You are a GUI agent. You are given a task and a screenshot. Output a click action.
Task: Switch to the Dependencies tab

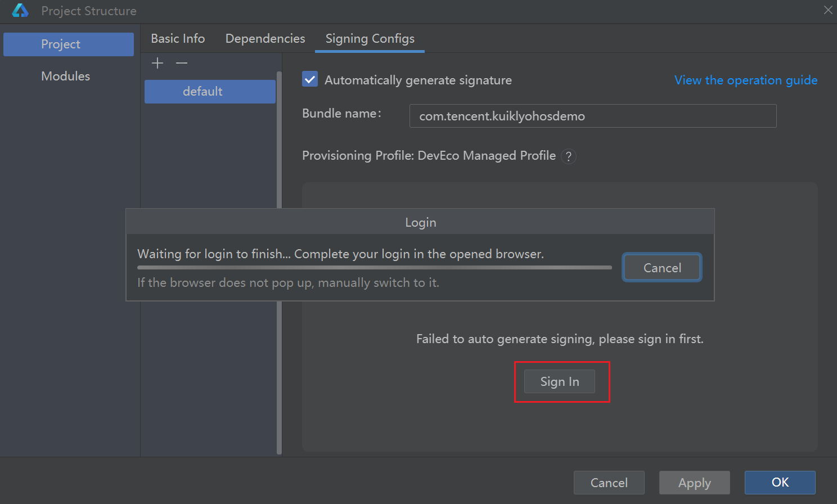[x=265, y=38]
